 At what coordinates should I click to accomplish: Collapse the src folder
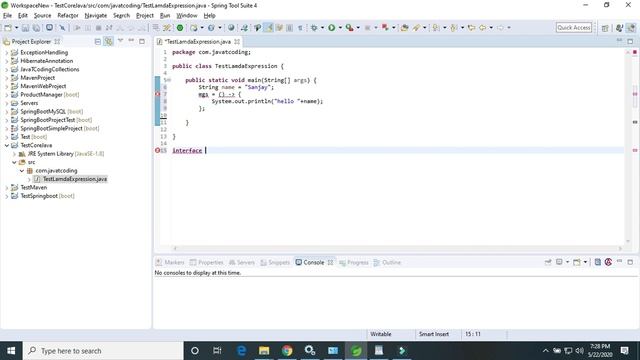tap(14, 162)
